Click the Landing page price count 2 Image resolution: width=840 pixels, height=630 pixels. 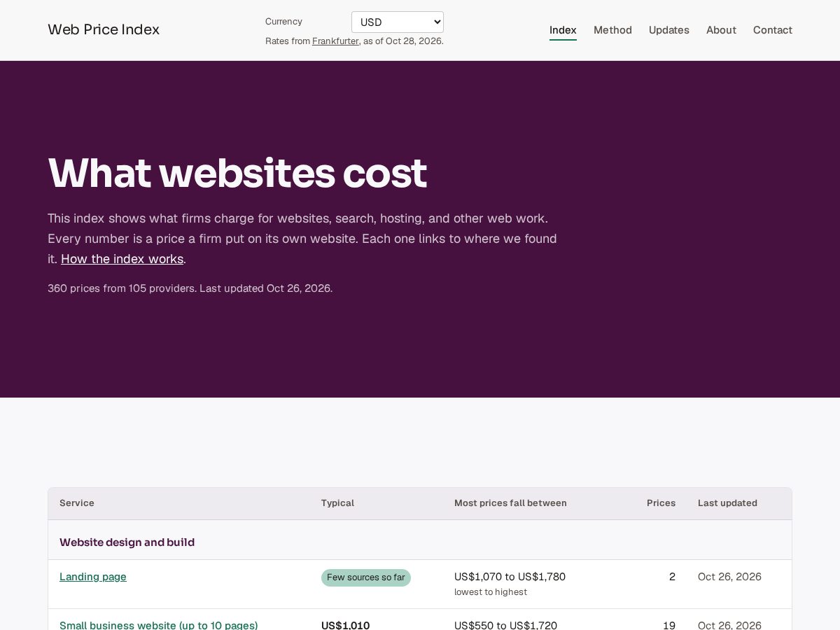672,577
